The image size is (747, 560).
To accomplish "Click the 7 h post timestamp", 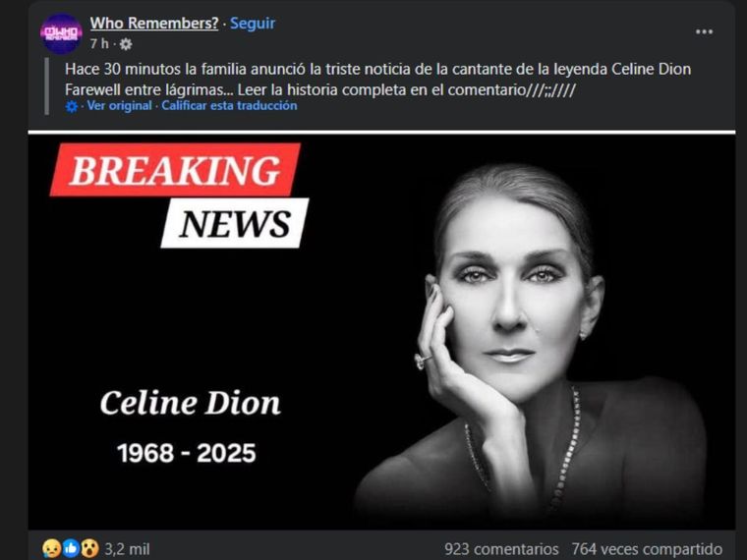I will click(x=99, y=44).
